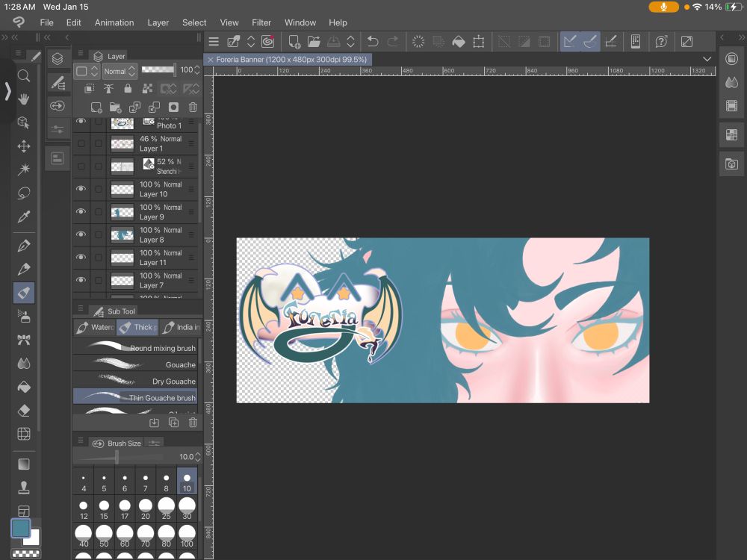Screen dimensions: 747x560
Task: Select the Blend tool
Action: (x=23, y=363)
